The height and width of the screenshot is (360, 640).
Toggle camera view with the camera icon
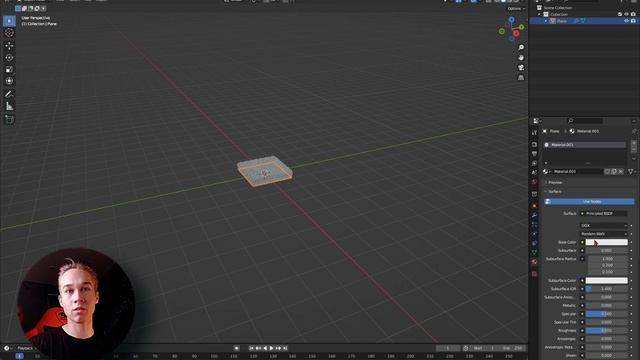point(521,67)
